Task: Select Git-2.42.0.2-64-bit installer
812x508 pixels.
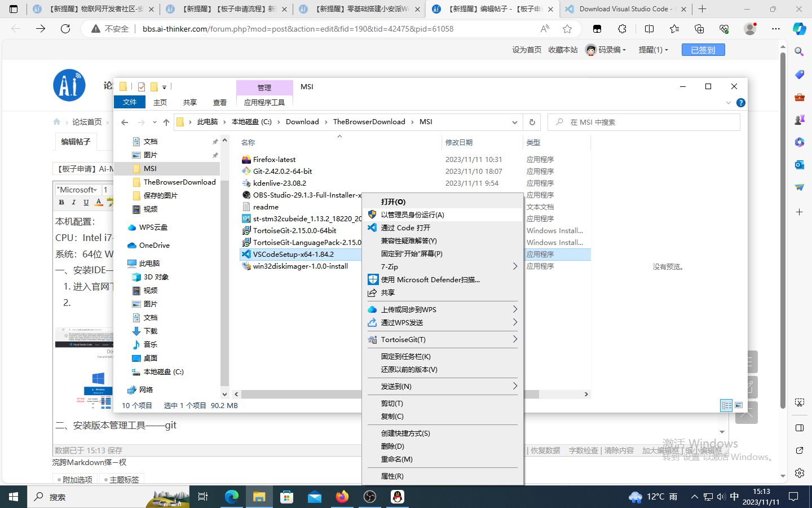Action: (282, 171)
